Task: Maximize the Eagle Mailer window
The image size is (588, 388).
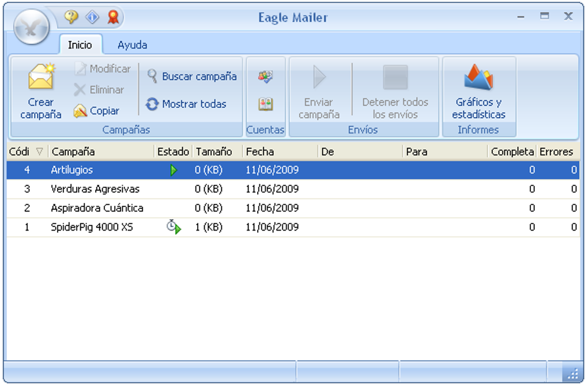Action: click(x=545, y=16)
